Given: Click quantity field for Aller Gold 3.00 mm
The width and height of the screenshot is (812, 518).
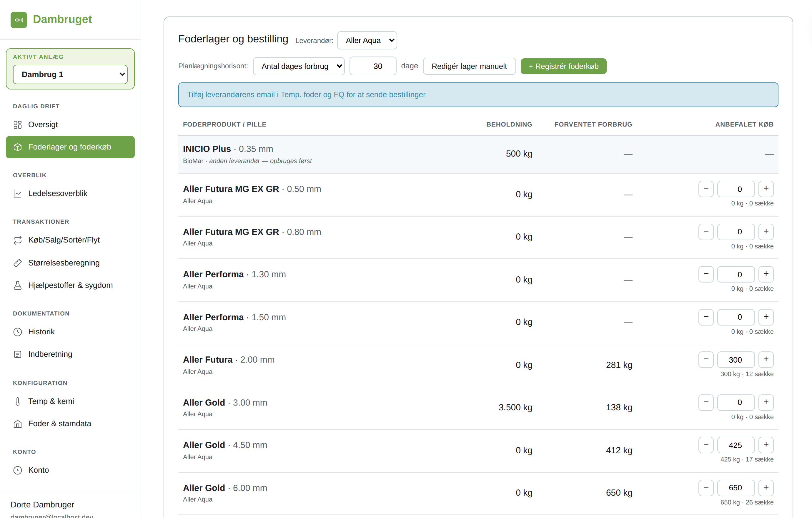Looking at the screenshot, I should tap(736, 402).
